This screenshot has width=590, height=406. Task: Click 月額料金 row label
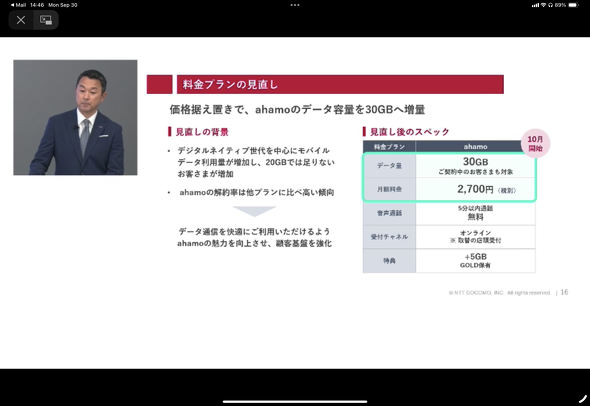tap(389, 189)
